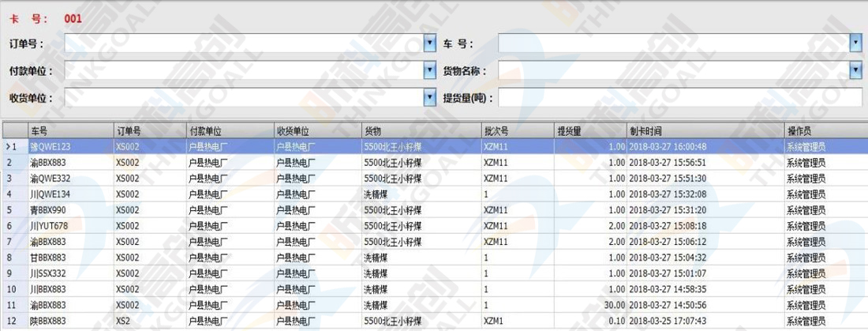Click timestamp 2018-03-27 15:04:32
Screen dimensions: 868x331
[668, 258]
